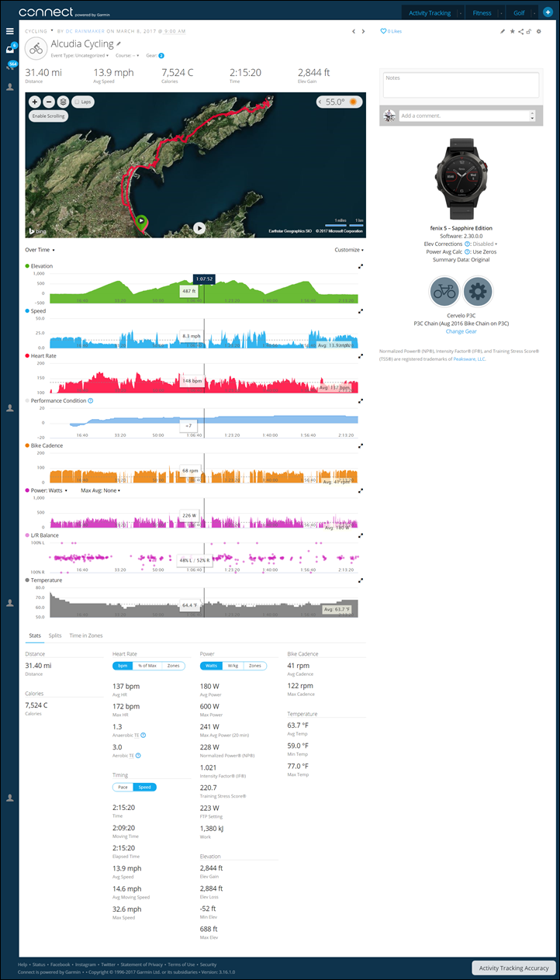The width and height of the screenshot is (560, 980).
Task: Expand the Speed chart to full size
Action: [361, 311]
